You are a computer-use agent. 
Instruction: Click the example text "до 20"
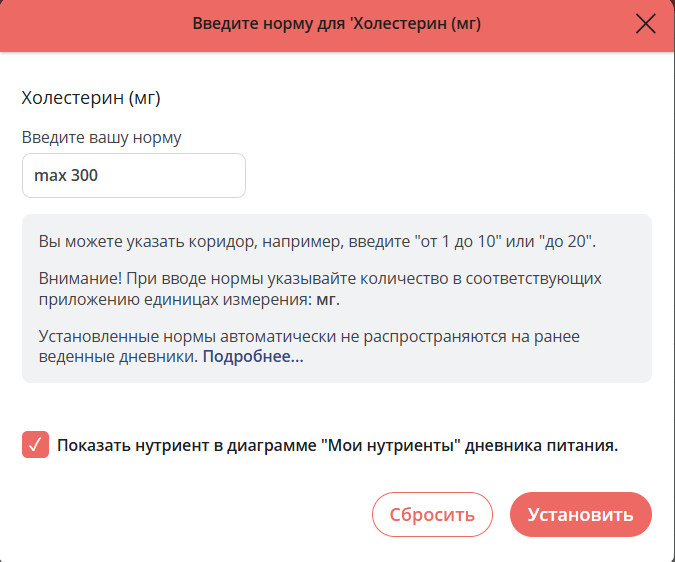tap(565, 242)
